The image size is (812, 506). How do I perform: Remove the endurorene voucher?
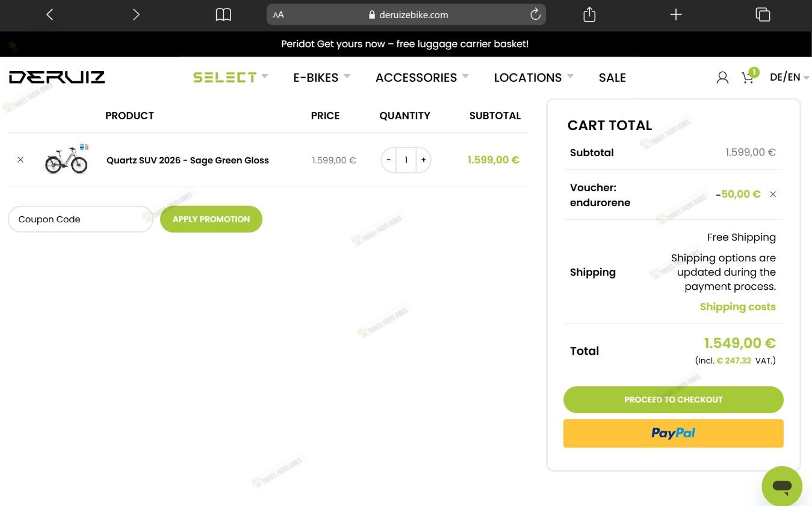pos(773,194)
